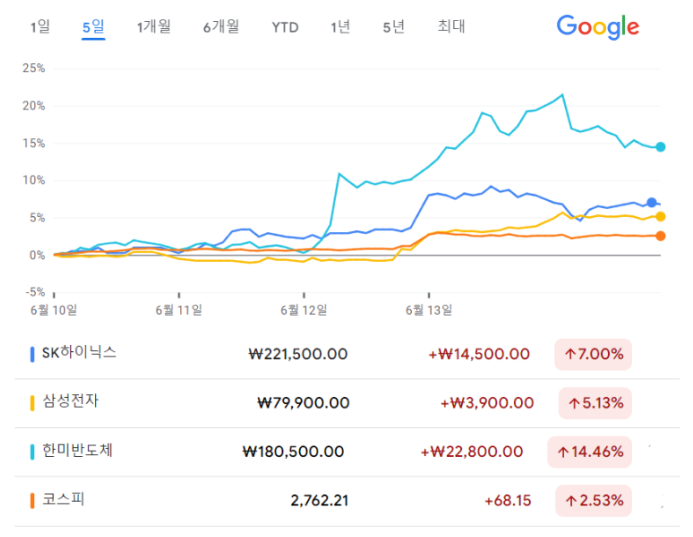
Task: Click the -5% y-axis label
Action: tap(35, 292)
